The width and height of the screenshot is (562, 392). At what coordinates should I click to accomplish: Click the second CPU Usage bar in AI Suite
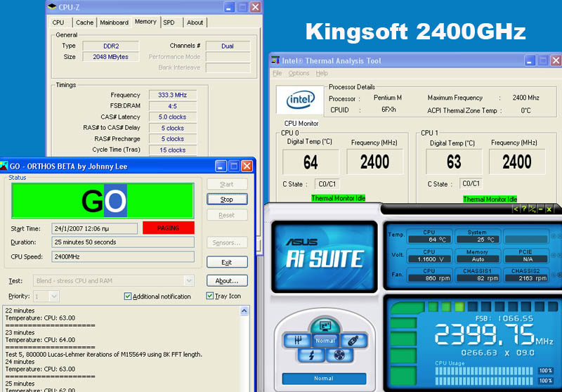click(485, 381)
